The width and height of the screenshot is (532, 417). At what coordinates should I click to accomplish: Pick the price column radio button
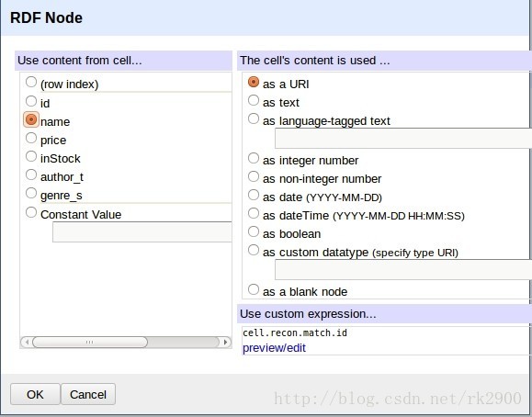coord(31,138)
